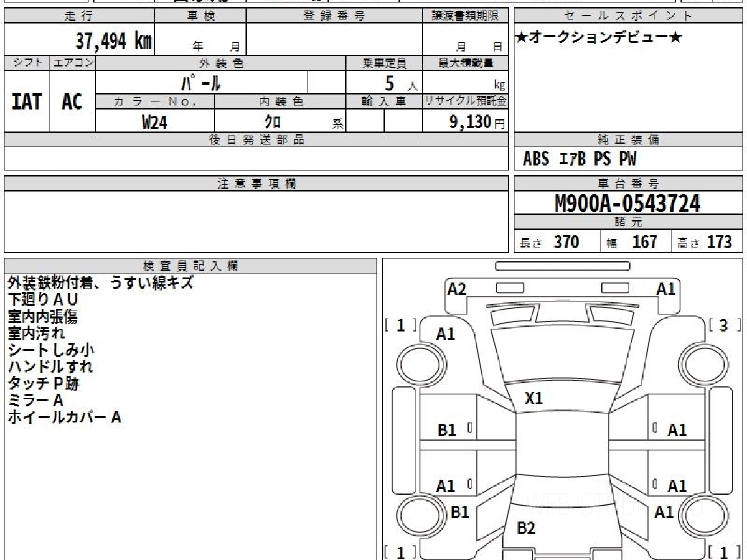Click the 外装色 header cell
The width and height of the screenshot is (747, 560).
[x=221, y=63]
